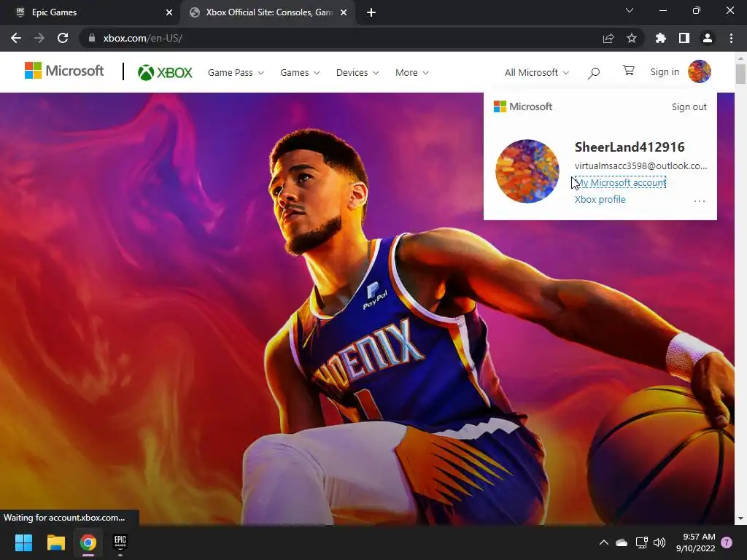
Task: Open the site search magnifier icon
Action: [594, 73]
